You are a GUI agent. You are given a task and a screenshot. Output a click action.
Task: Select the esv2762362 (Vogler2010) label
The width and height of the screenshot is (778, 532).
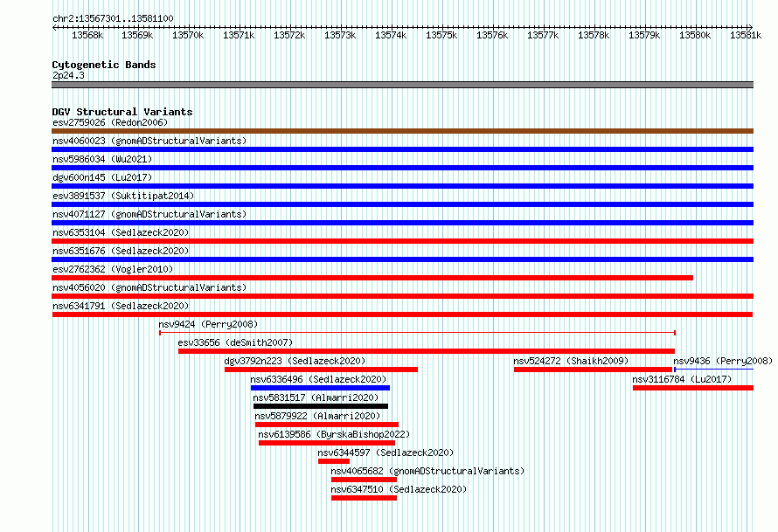113,269
